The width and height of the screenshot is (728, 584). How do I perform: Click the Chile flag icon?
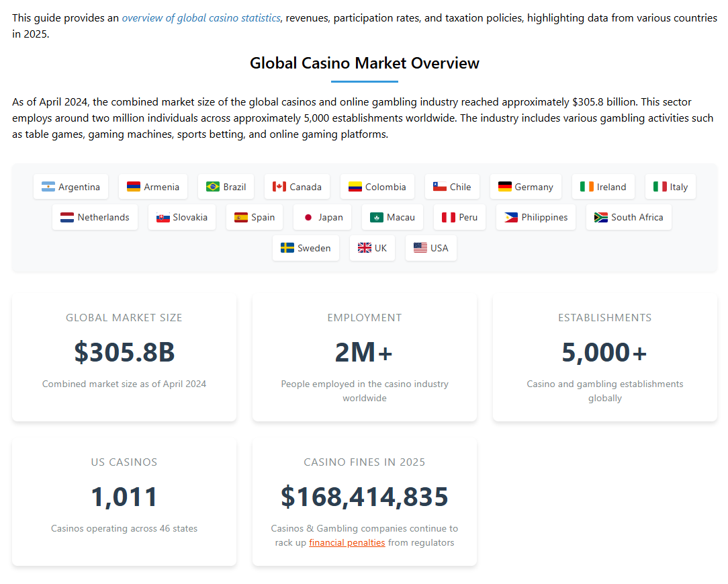pos(439,187)
